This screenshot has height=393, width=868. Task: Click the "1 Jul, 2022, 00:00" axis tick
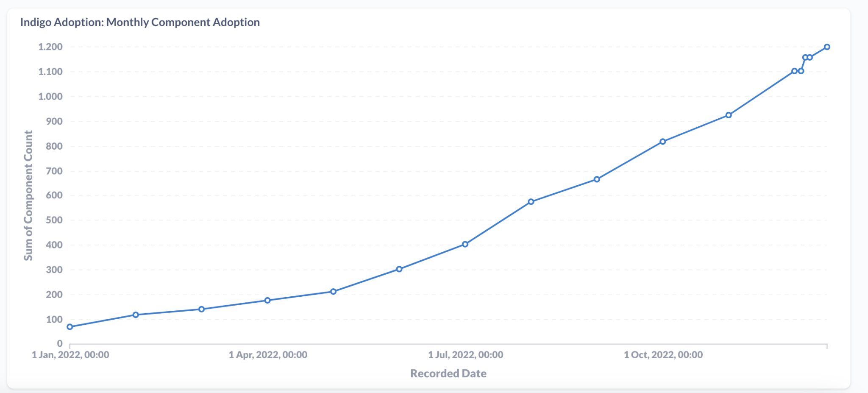tap(465, 355)
